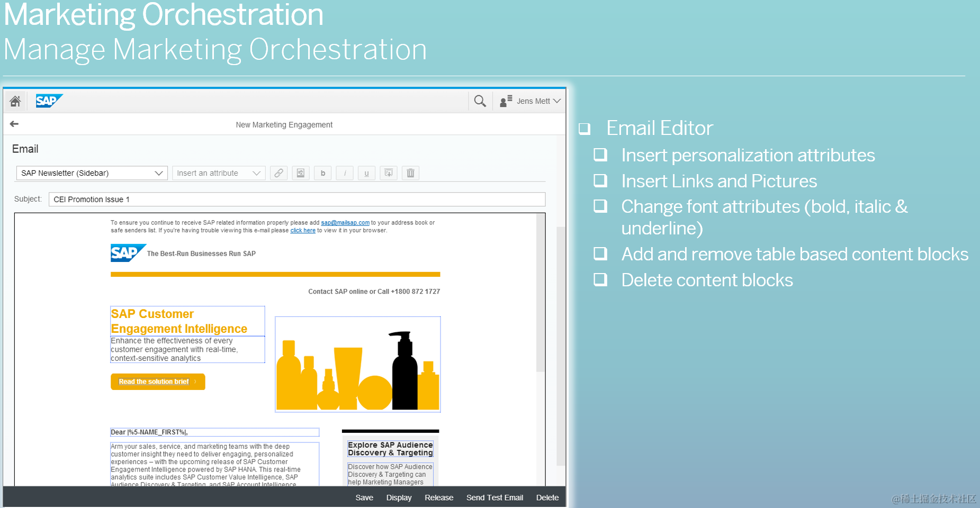The width and height of the screenshot is (980, 508).
Task: Click the "Discover how SAP Audience" sidebar text
Action: [390, 474]
